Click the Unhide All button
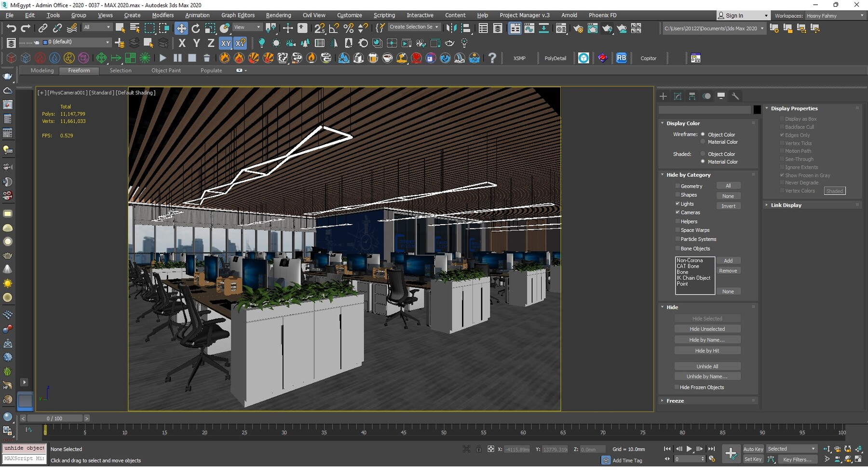The width and height of the screenshot is (868, 470). 707,366
